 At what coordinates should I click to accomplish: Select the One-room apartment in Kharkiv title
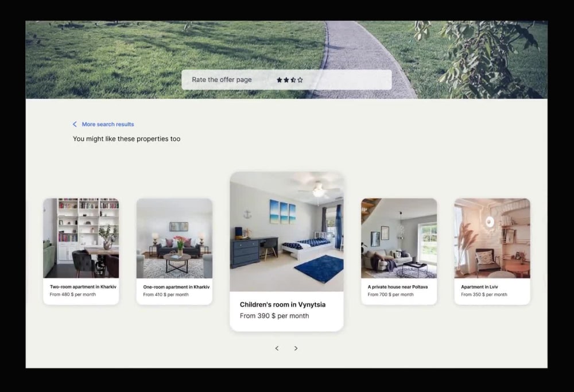tap(176, 287)
